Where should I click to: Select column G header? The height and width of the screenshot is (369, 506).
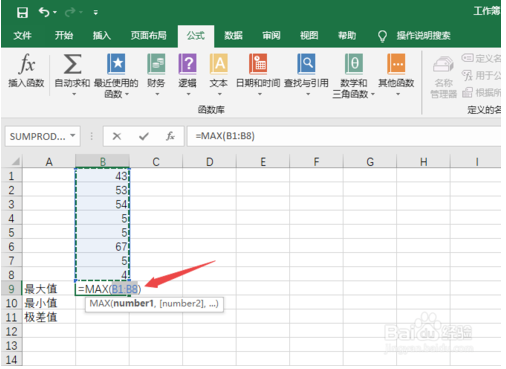click(x=370, y=162)
